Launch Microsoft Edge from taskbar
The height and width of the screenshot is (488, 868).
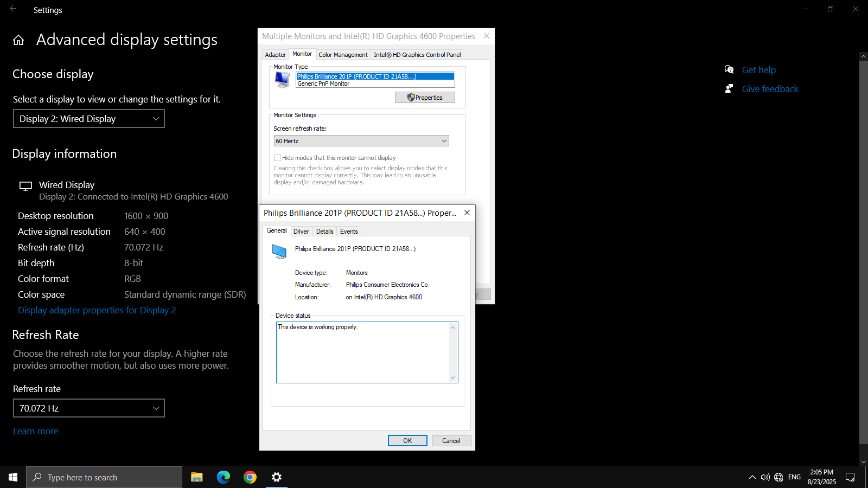223,477
